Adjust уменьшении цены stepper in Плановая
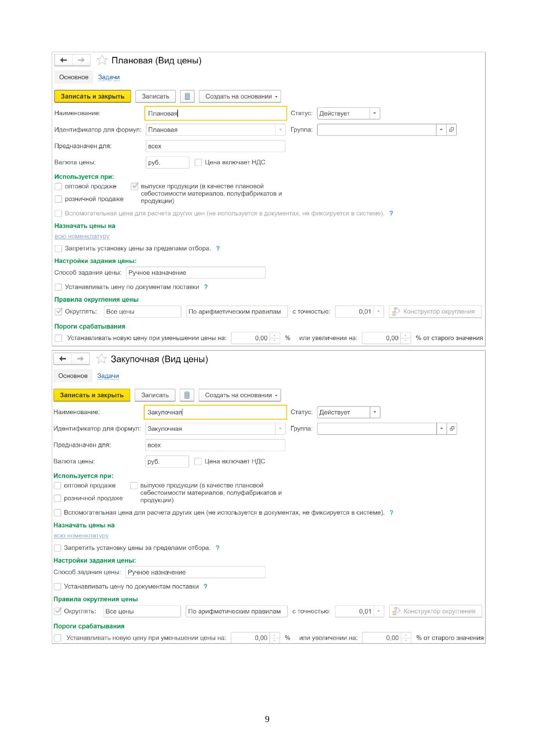This screenshot has height=756, width=535. (275, 338)
